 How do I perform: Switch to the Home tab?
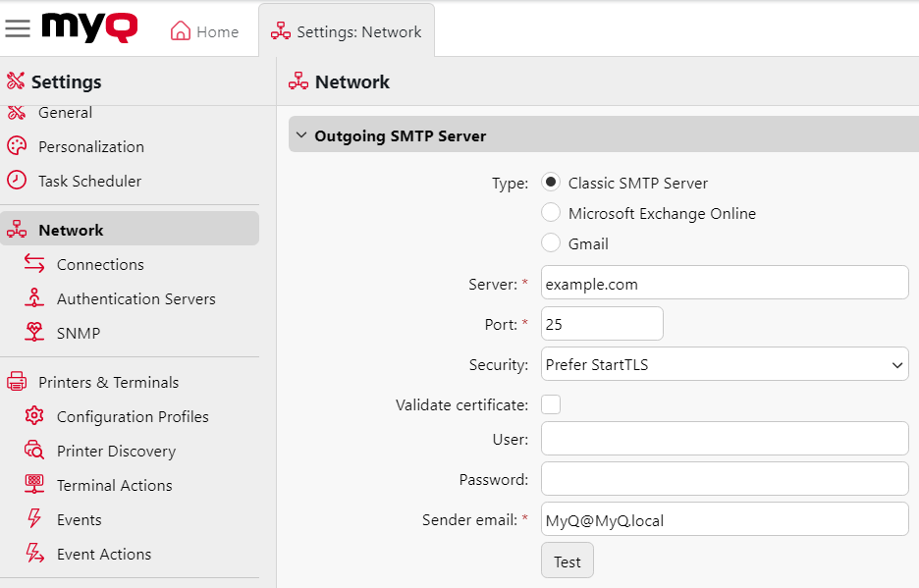(204, 30)
